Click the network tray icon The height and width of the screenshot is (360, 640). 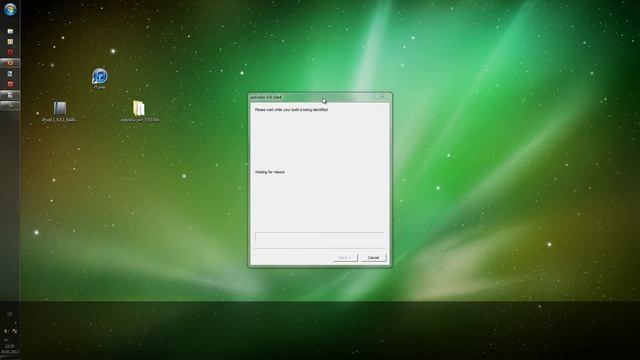pyautogui.click(x=14, y=331)
